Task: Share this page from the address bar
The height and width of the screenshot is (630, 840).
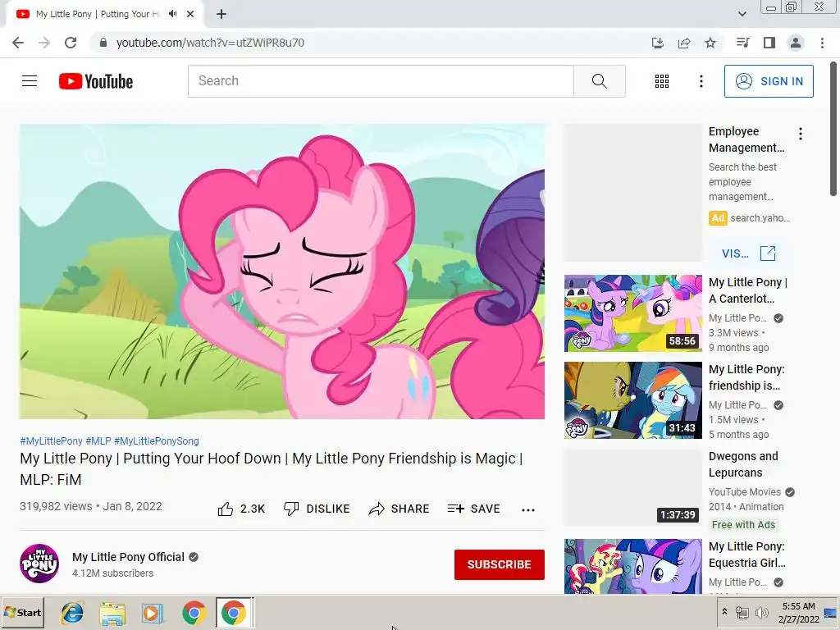Action: pyautogui.click(x=684, y=43)
